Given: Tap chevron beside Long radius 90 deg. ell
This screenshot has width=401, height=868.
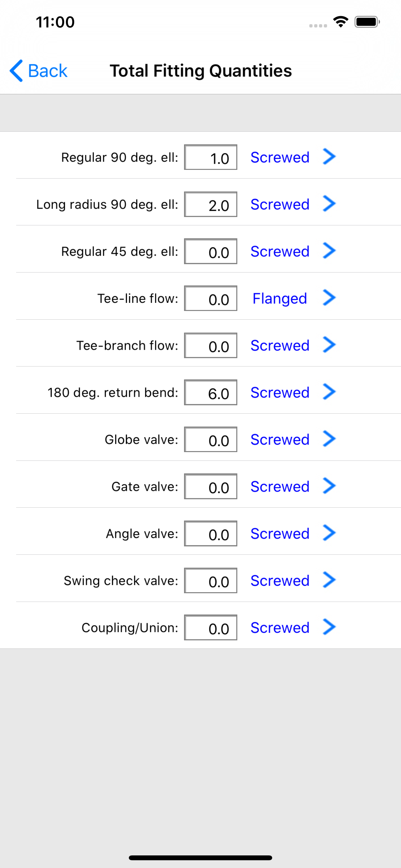Looking at the screenshot, I should 329,204.
